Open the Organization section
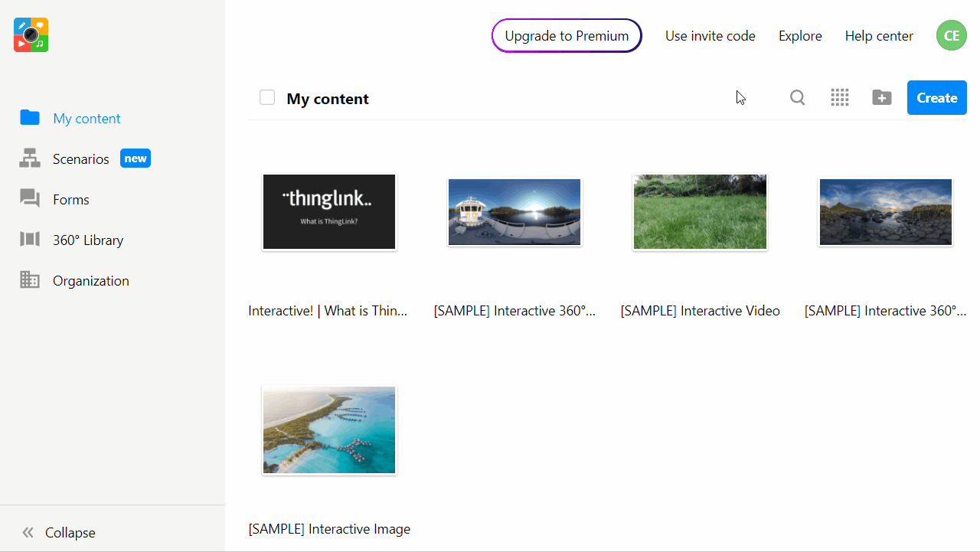The image size is (980, 552). (x=90, y=280)
